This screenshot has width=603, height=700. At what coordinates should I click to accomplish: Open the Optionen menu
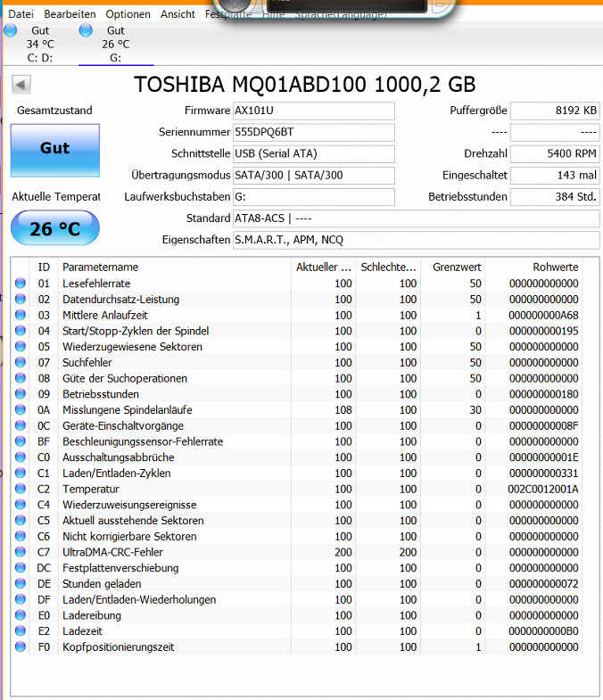click(128, 14)
